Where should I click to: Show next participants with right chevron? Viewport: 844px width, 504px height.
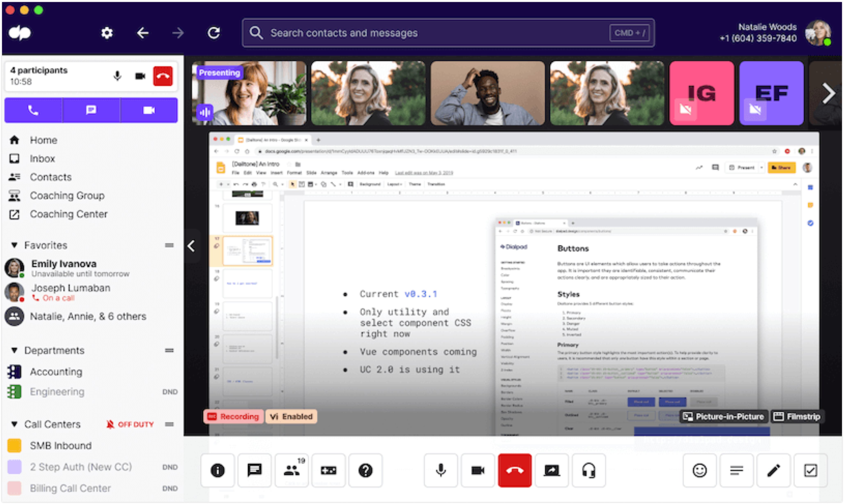click(x=828, y=93)
